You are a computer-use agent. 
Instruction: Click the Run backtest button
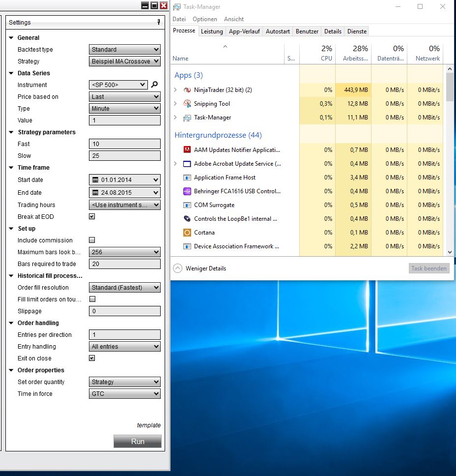138,442
